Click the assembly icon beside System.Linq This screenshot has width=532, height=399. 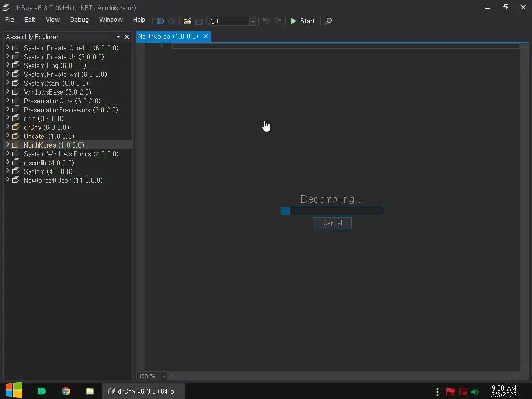(16, 65)
